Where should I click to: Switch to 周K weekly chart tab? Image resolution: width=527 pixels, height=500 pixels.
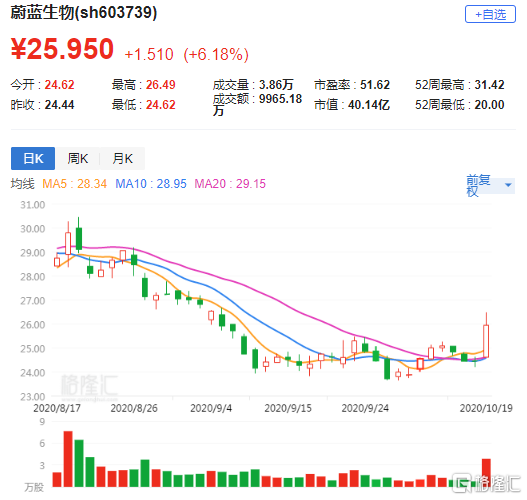click(78, 158)
